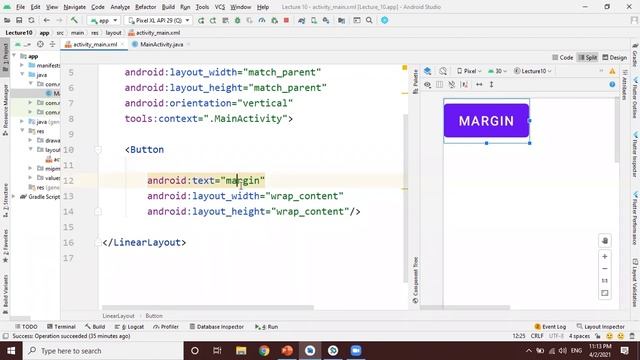The width and height of the screenshot is (640, 360).
Task: Open the Profiler gauge icon in toolbar
Action: (262, 20)
